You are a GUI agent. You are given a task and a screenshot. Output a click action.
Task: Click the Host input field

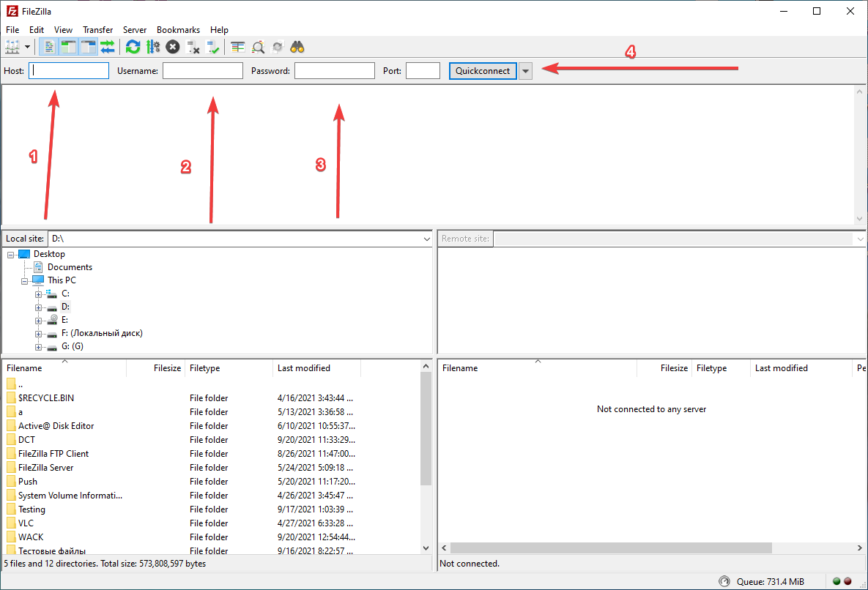[69, 71]
